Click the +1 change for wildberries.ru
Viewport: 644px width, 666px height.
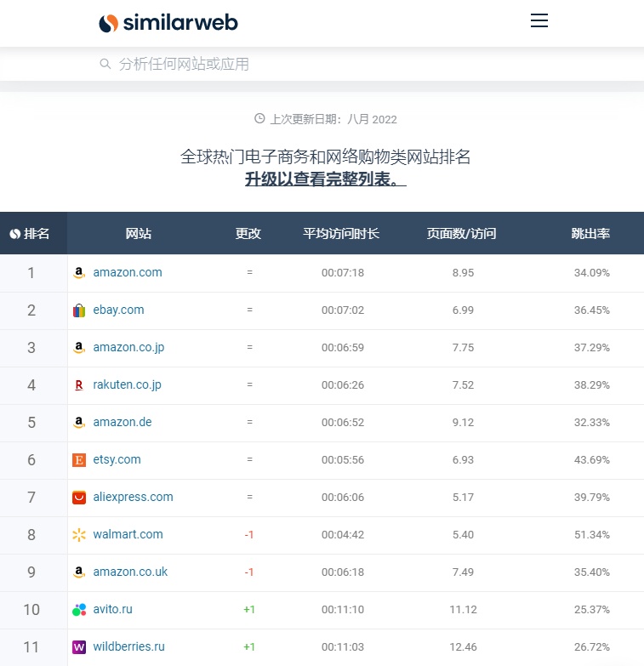pyautogui.click(x=249, y=647)
